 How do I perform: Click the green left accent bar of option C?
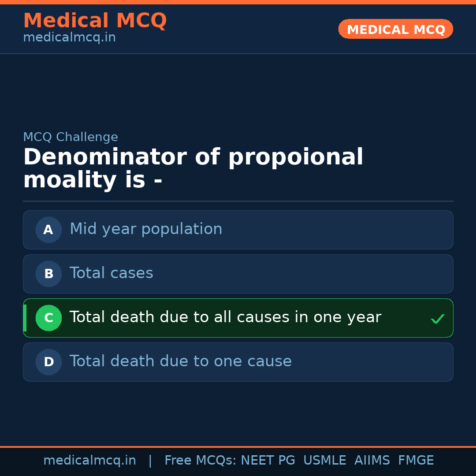click(25, 318)
